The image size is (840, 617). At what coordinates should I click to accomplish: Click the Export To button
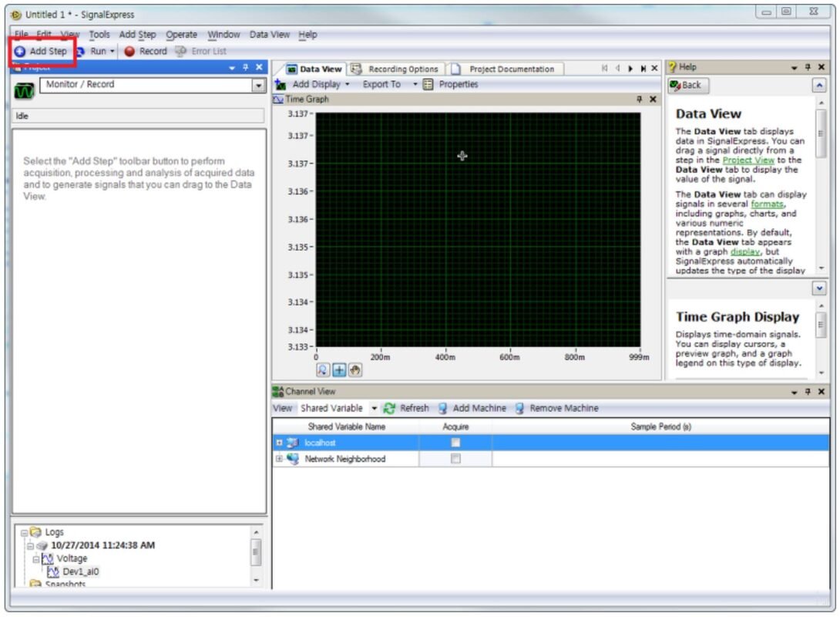point(381,85)
